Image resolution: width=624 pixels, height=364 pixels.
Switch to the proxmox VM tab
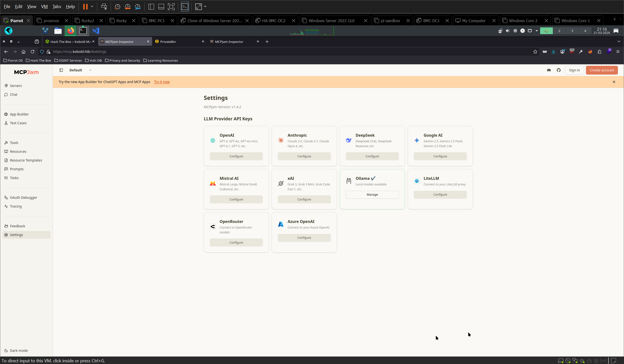[x=51, y=21]
